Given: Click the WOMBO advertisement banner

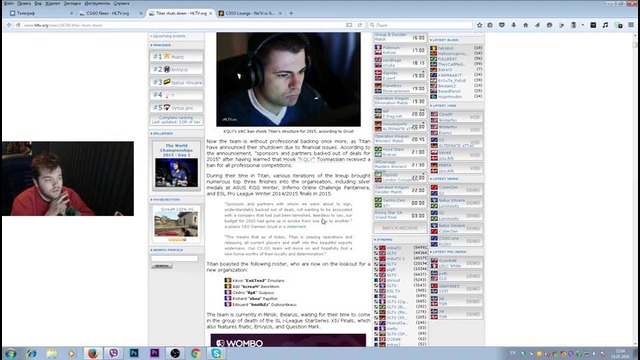Looking at the screenshot, I should (288, 340).
